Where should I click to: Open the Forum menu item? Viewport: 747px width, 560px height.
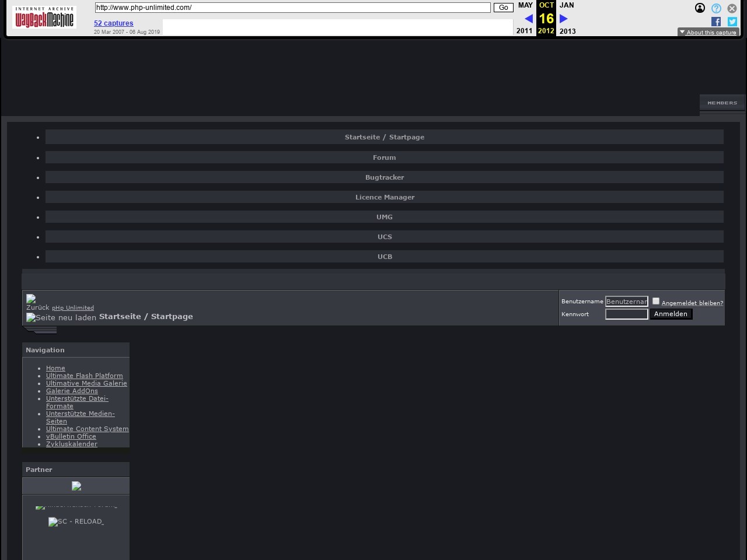point(384,157)
